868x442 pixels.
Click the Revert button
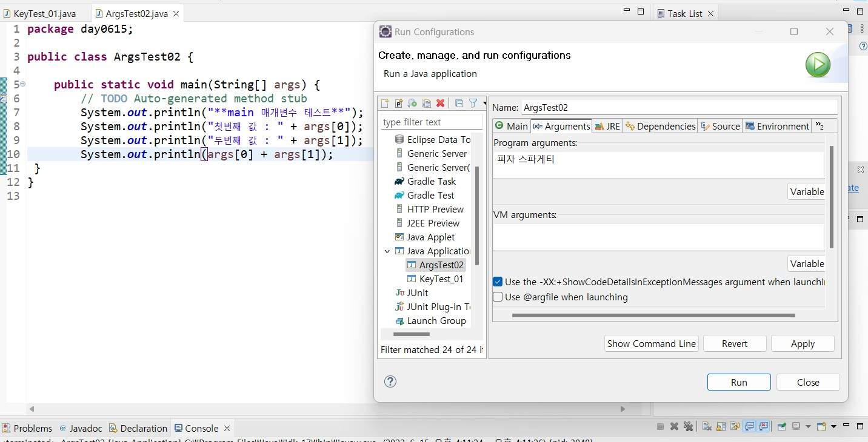coord(735,343)
